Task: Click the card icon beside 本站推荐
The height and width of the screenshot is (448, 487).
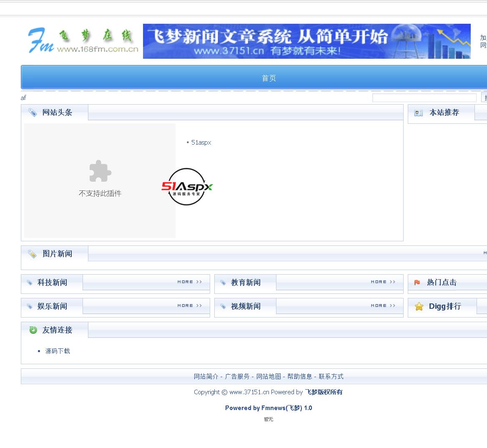Action: click(418, 113)
